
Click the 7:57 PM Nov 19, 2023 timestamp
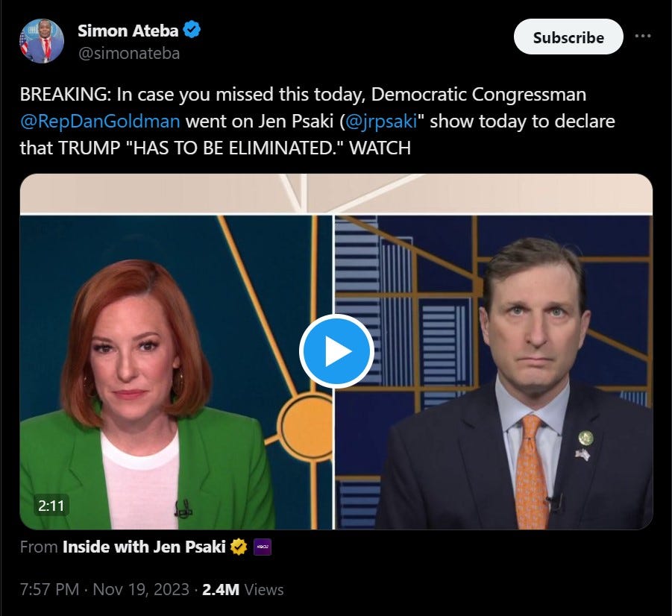point(104,589)
